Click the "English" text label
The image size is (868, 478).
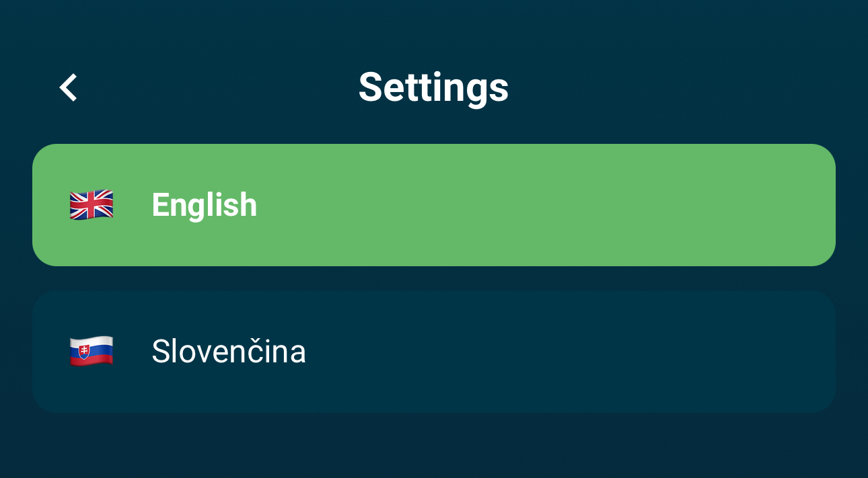pyautogui.click(x=205, y=205)
